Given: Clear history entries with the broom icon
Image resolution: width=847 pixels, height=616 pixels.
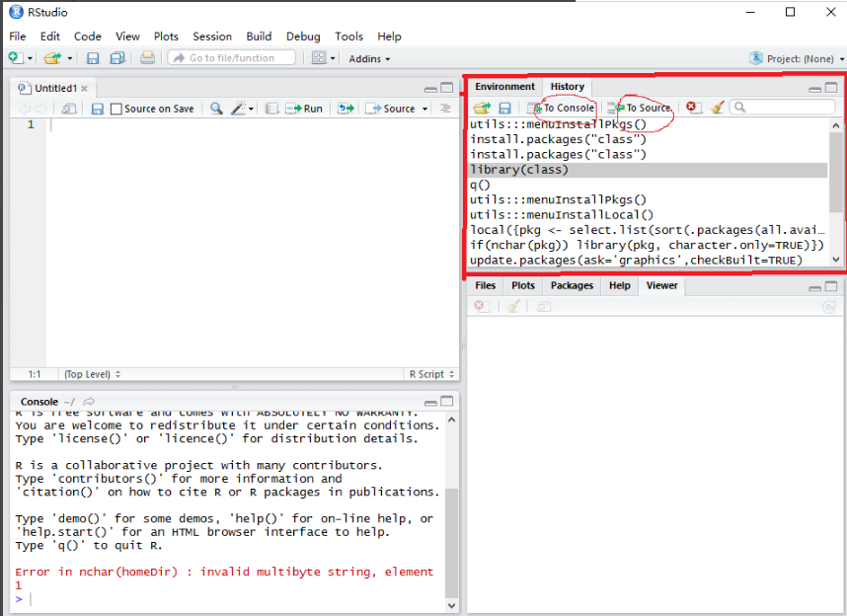Looking at the screenshot, I should point(718,108).
